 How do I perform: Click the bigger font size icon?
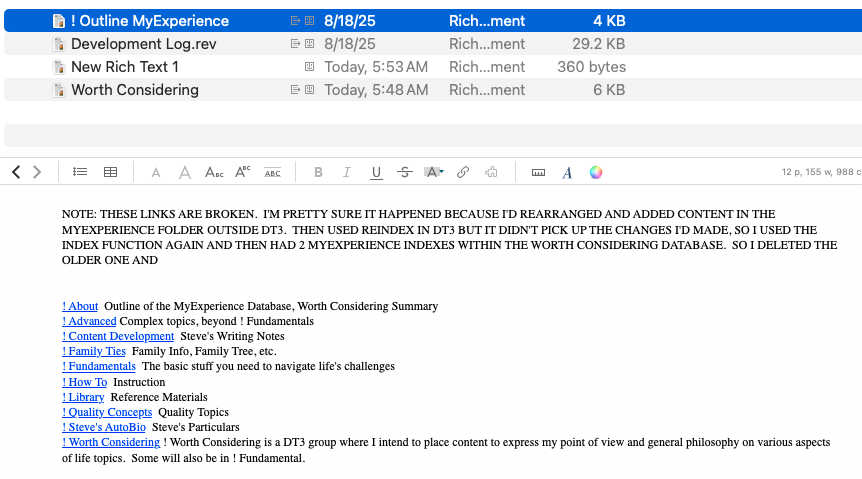[184, 172]
